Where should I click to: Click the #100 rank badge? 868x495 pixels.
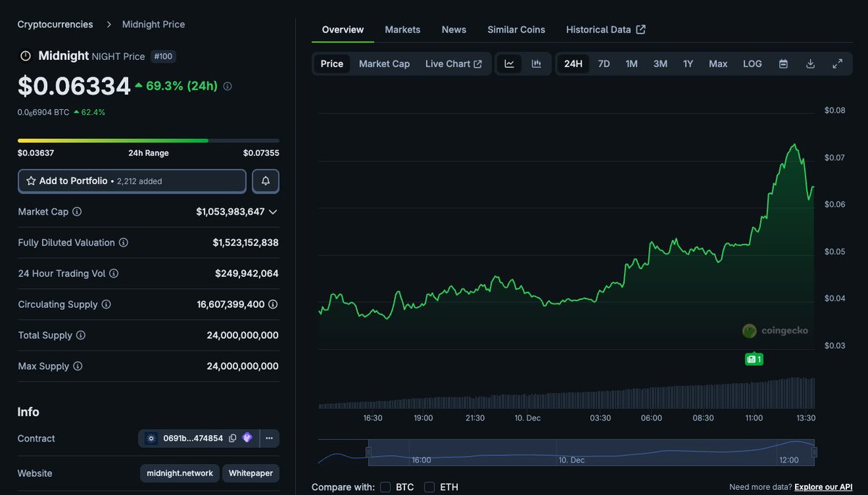pos(163,56)
